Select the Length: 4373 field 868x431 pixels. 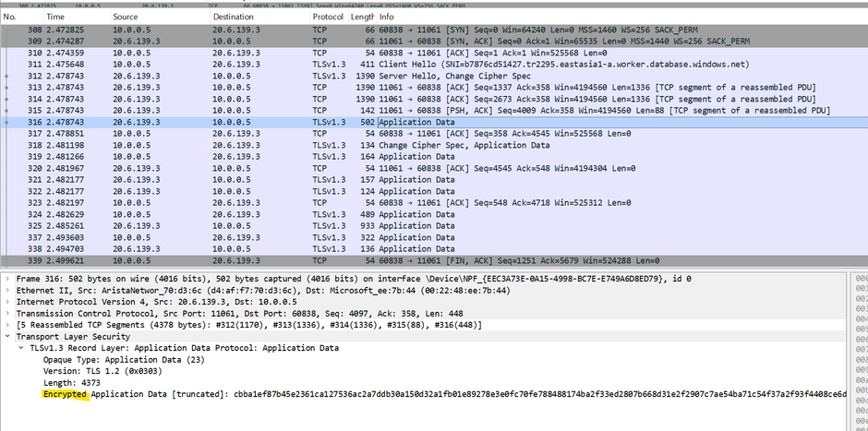71,383
